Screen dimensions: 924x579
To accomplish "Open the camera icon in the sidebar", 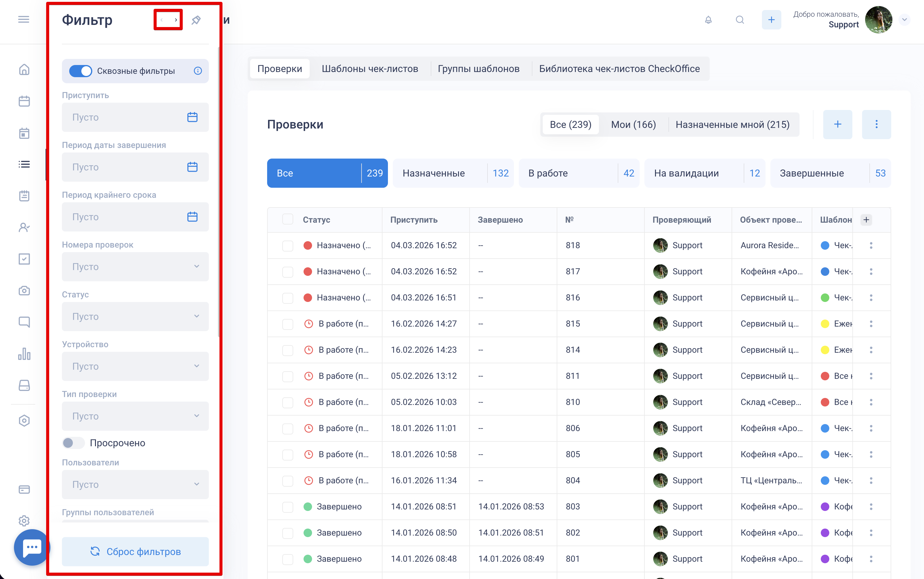I will [24, 291].
